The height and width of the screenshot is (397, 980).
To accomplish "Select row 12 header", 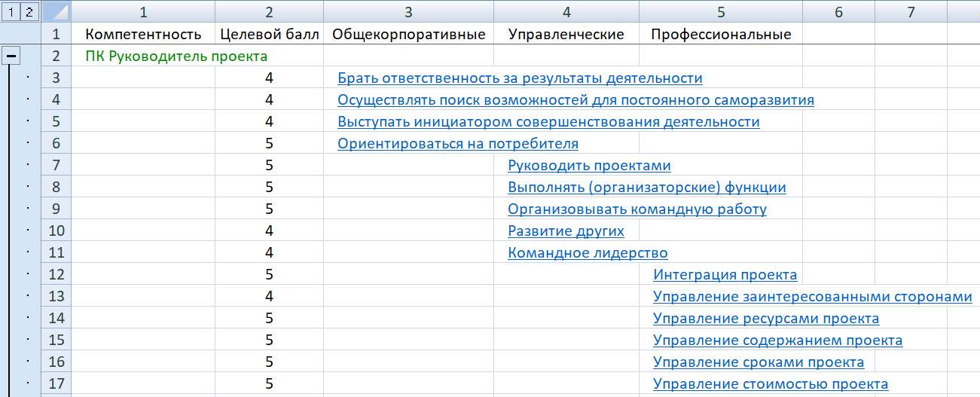I will tap(56, 275).
